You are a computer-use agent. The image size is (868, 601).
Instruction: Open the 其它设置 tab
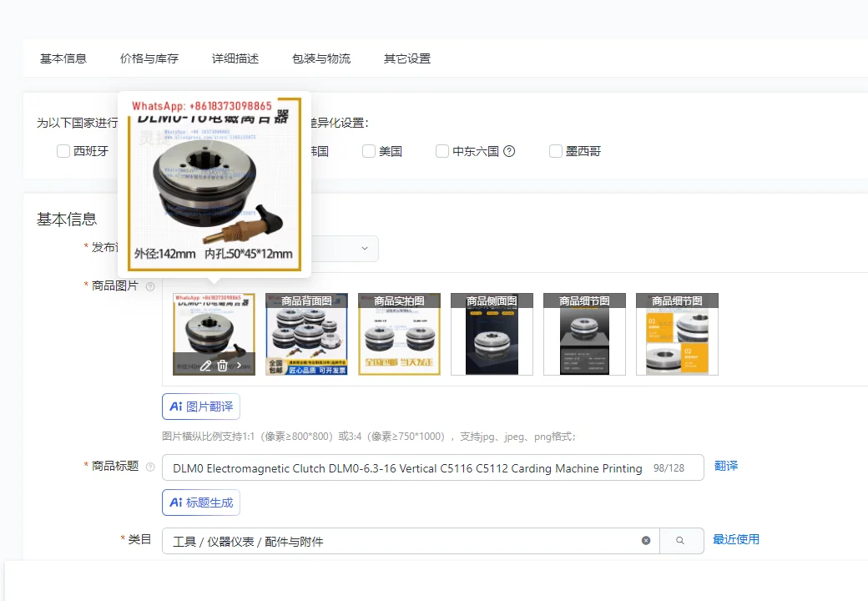coord(407,58)
